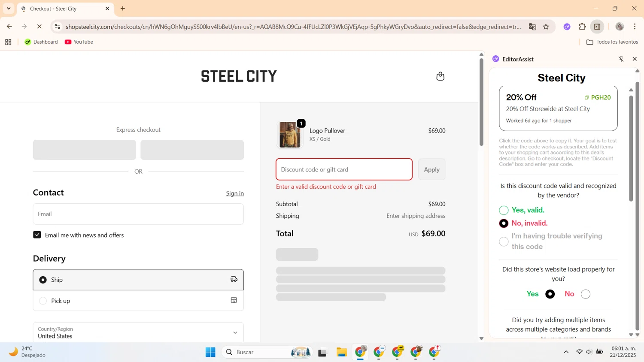Click the browser address bar URL

[x=293, y=27]
